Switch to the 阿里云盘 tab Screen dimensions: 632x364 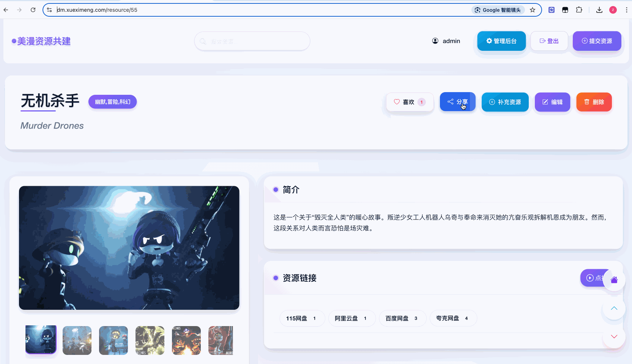click(352, 318)
